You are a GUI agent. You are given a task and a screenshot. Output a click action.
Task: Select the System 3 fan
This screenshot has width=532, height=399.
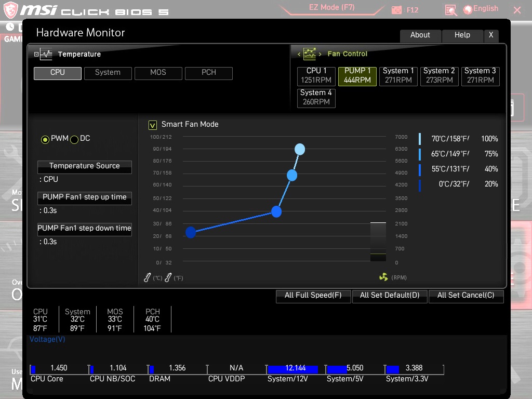(481, 76)
